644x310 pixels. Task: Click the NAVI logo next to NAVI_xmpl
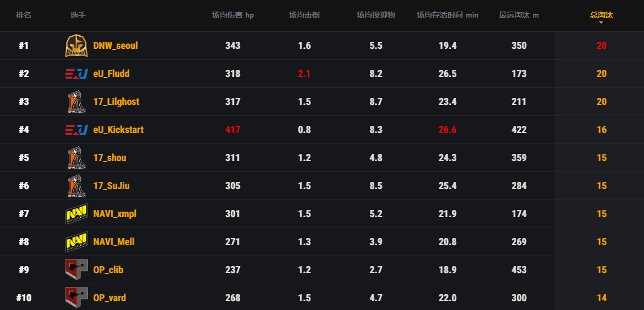76,214
